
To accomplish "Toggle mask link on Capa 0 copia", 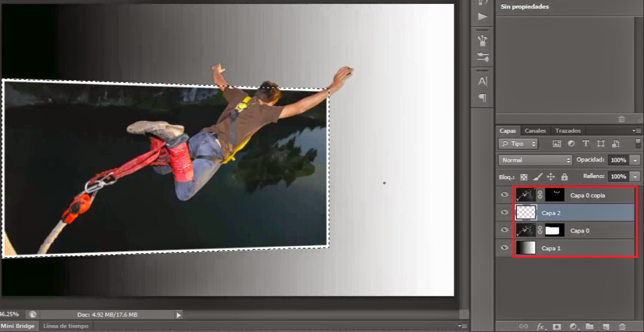I will (x=540, y=195).
